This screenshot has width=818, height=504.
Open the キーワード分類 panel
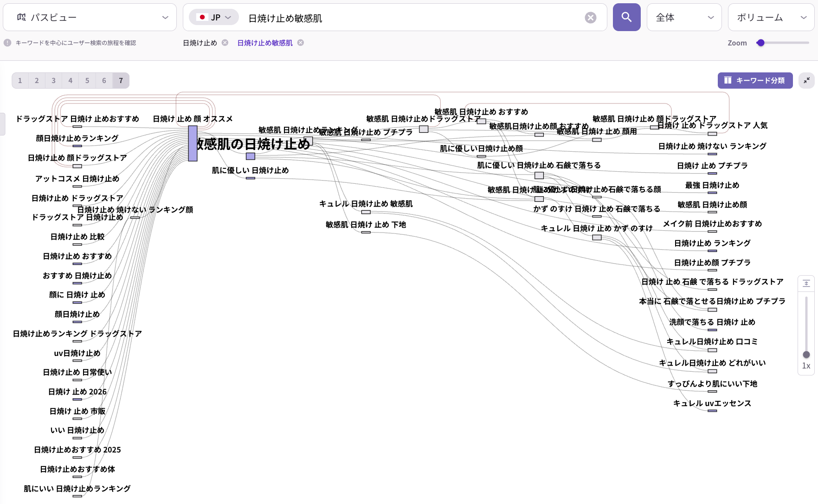pyautogui.click(x=755, y=80)
